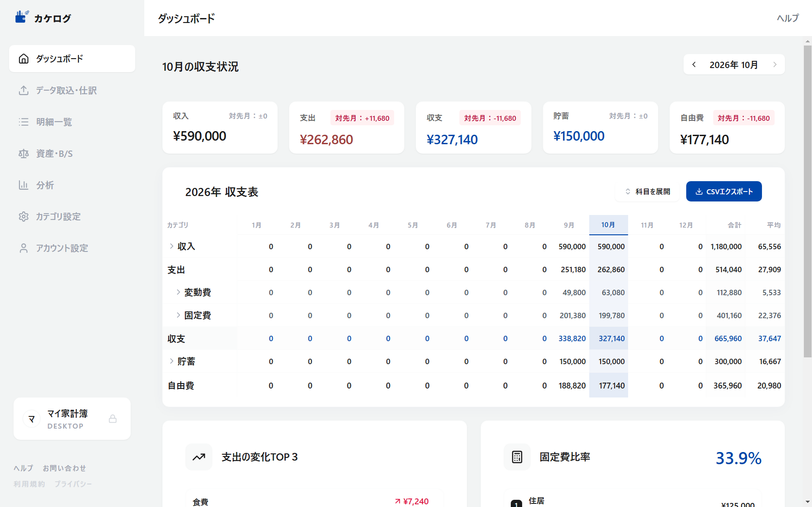The height and width of the screenshot is (507, 812).
Task: Select the 9月 column header
Action: coord(569,225)
